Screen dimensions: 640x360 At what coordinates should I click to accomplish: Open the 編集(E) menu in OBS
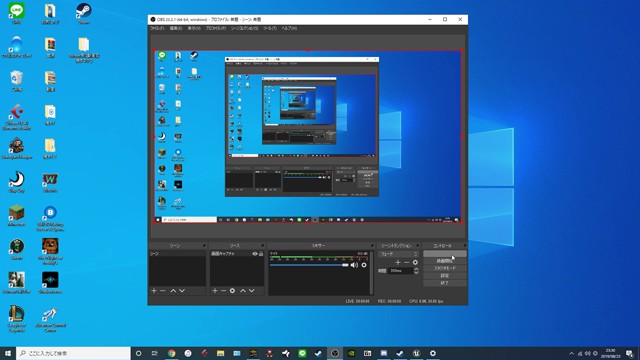(x=176, y=28)
